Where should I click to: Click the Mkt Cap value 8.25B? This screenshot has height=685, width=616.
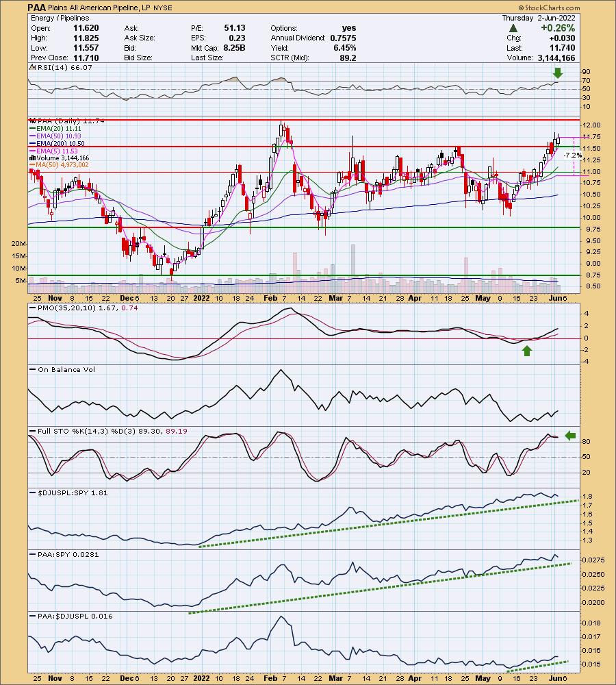tap(234, 48)
